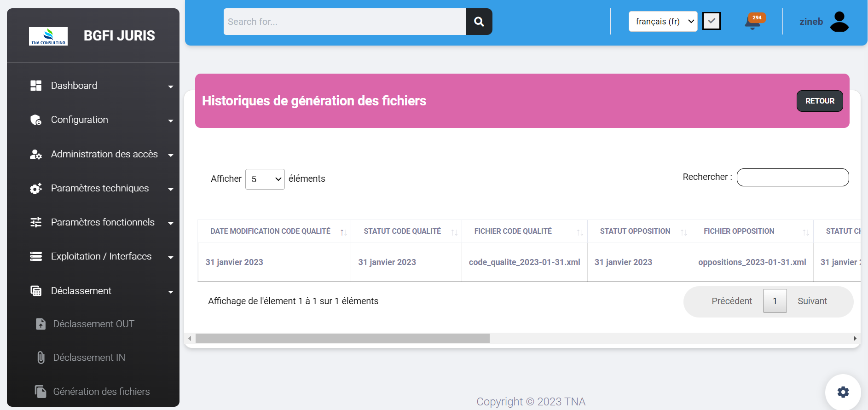Go to next page with Suivant
Viewport: 868px width, 410px height.
click(812, 301)
